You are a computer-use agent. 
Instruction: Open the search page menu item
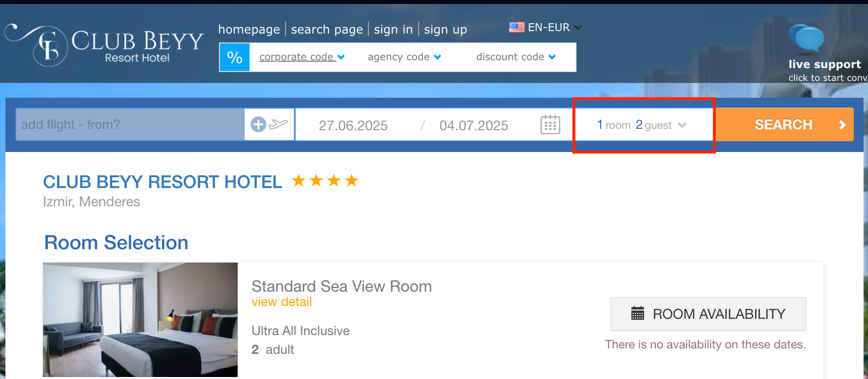[327, 30]
